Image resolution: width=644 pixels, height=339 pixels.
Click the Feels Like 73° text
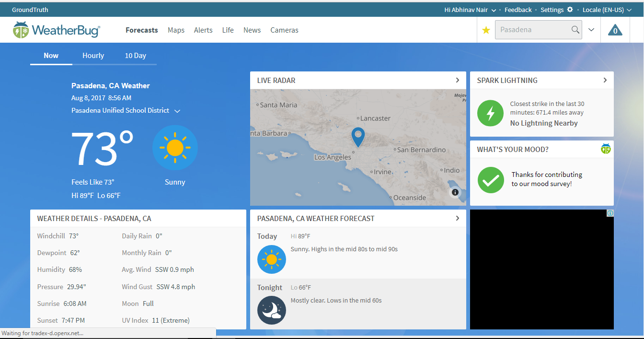point(93,182)
